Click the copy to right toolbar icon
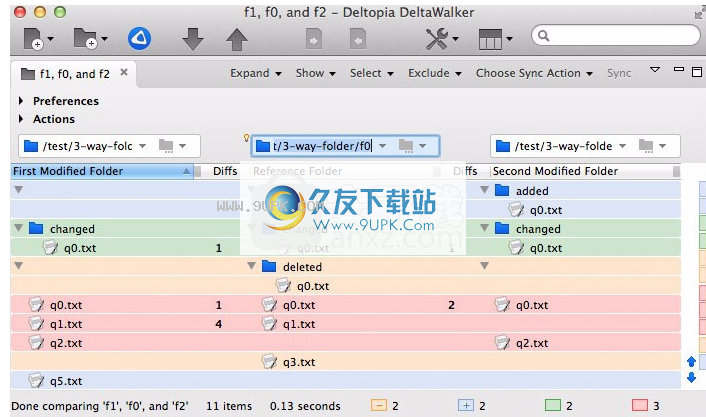This screenshot has height=417, width=706. pos(314,39)
